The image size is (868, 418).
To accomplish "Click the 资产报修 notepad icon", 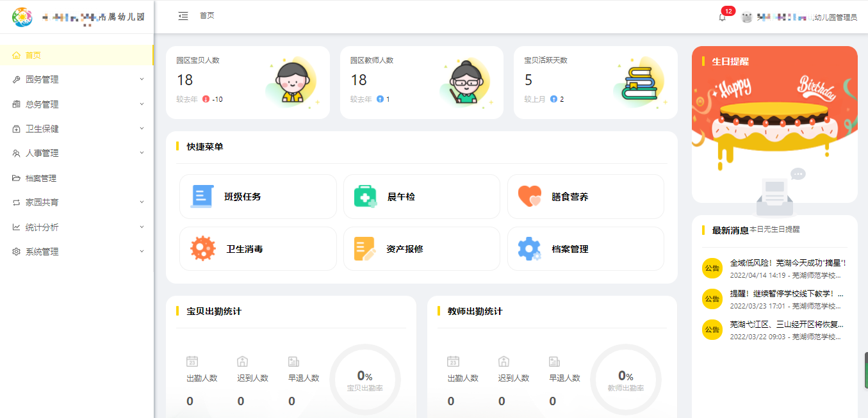I will click(365, 248).
